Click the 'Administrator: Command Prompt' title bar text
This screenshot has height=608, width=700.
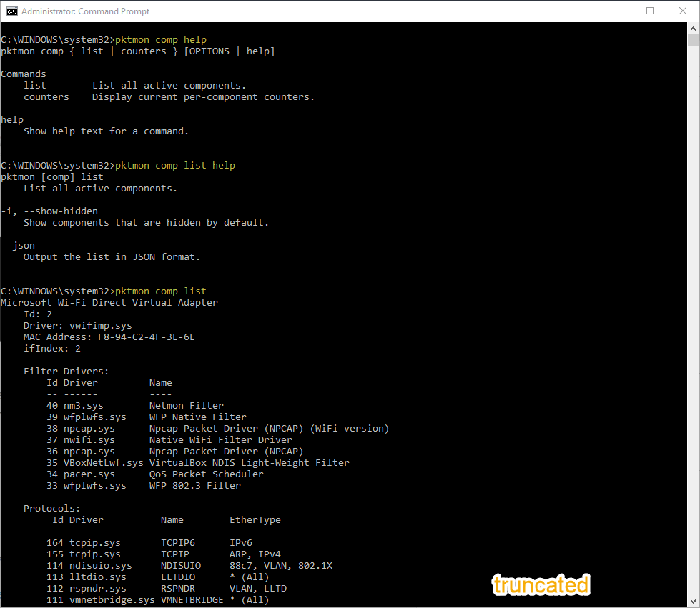86,11
